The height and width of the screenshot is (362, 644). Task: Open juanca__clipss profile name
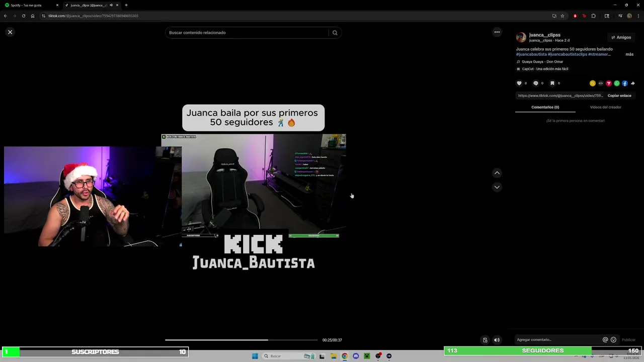point(544,35)
